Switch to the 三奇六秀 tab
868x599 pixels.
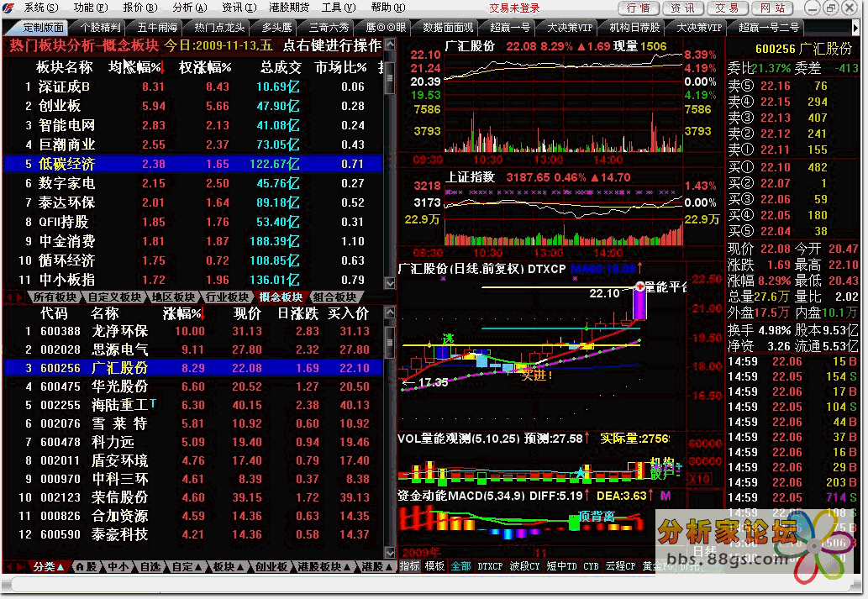tap(329, 27)
